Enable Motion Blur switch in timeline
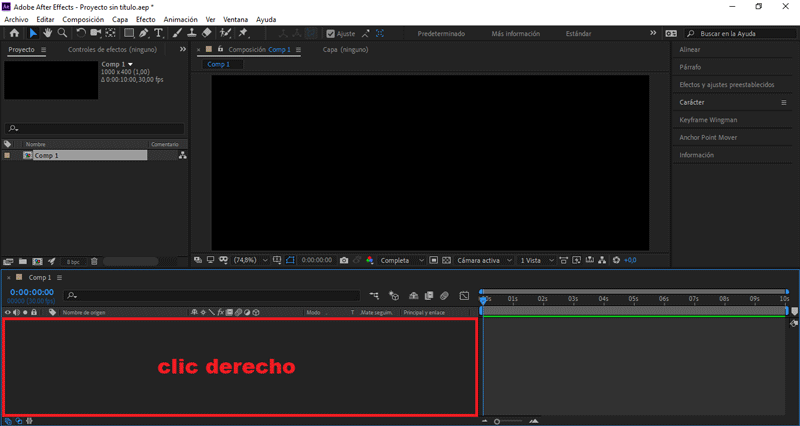 pyautogui.click(x=444, y=295)
